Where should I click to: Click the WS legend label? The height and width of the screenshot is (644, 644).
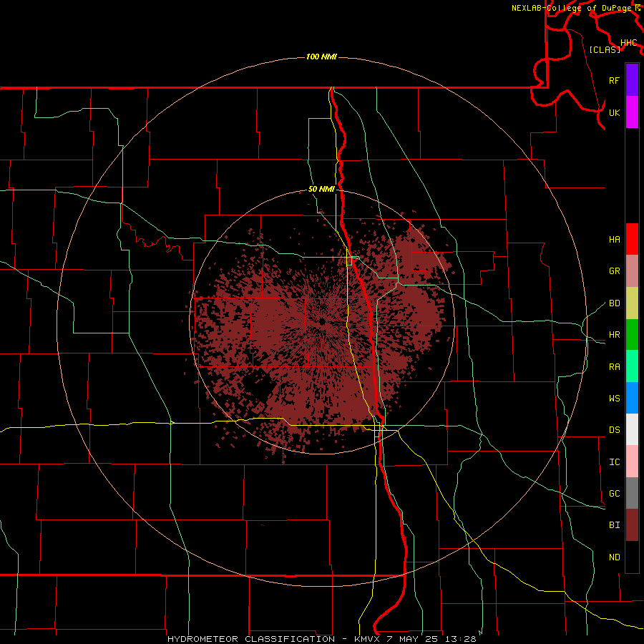click(614, 398)
